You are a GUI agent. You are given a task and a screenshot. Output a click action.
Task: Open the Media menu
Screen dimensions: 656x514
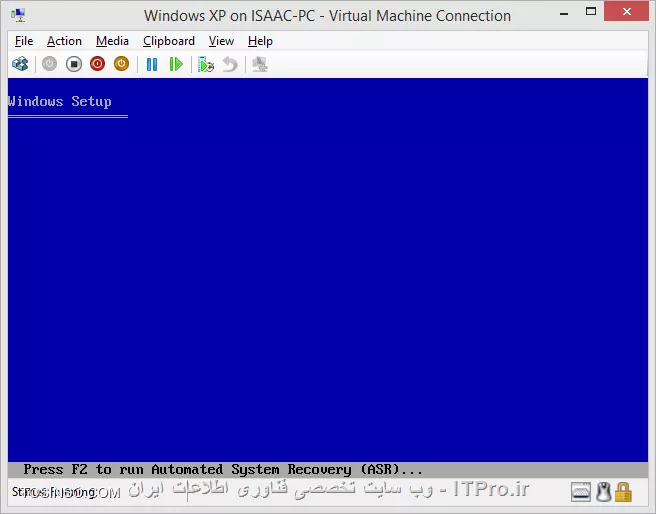coord(112,41)
